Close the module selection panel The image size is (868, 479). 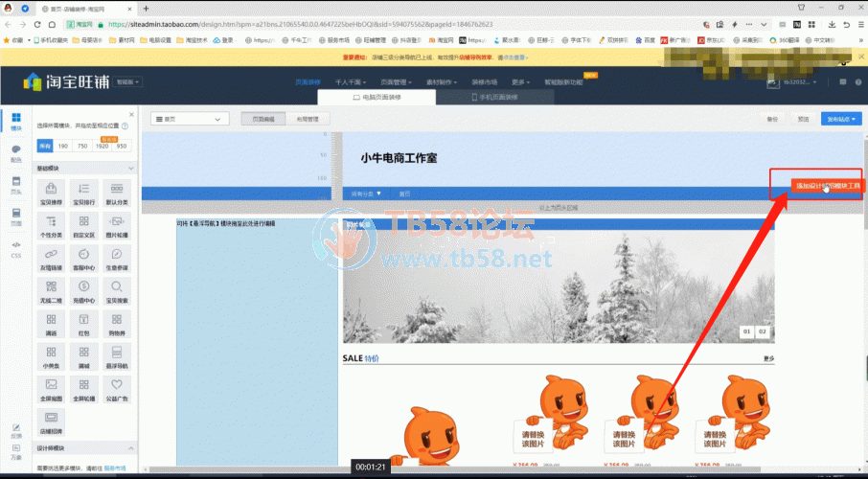coord(131,115)
